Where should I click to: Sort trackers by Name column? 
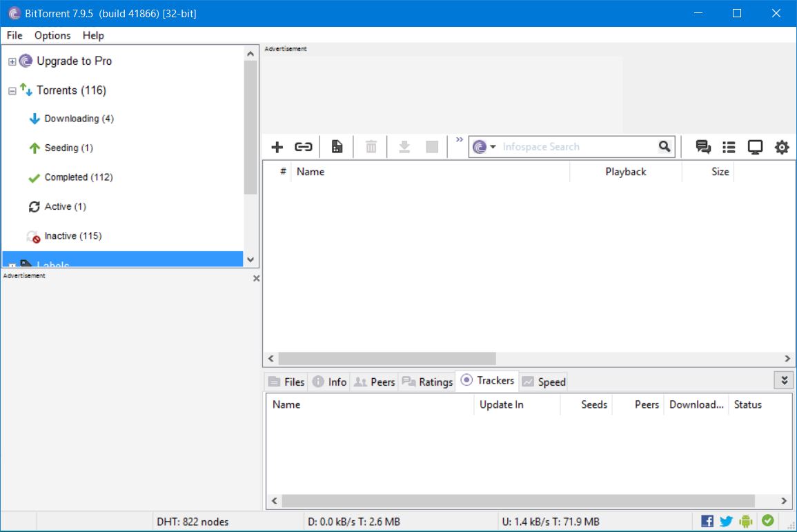pyautogui.click(x=370, y=404)
